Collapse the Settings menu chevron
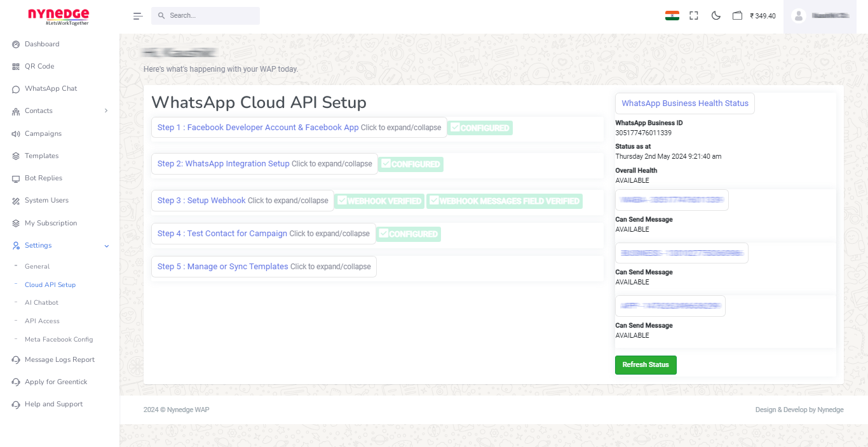 [107, 246]
